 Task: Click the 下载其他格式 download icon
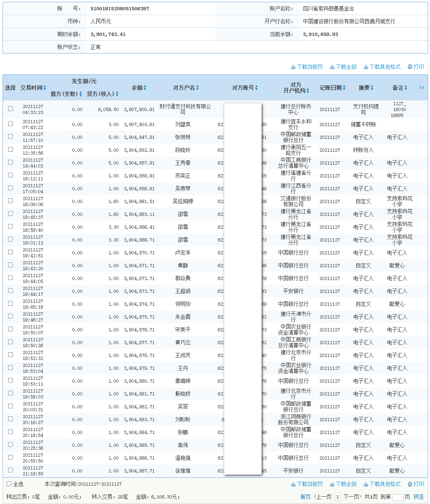click(x=366, y=67)
